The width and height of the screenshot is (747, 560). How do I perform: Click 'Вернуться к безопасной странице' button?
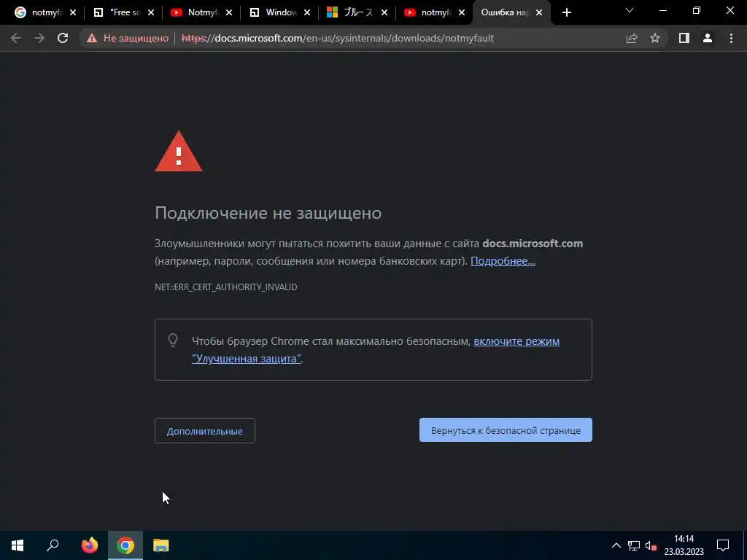click(x=506, y=430)
